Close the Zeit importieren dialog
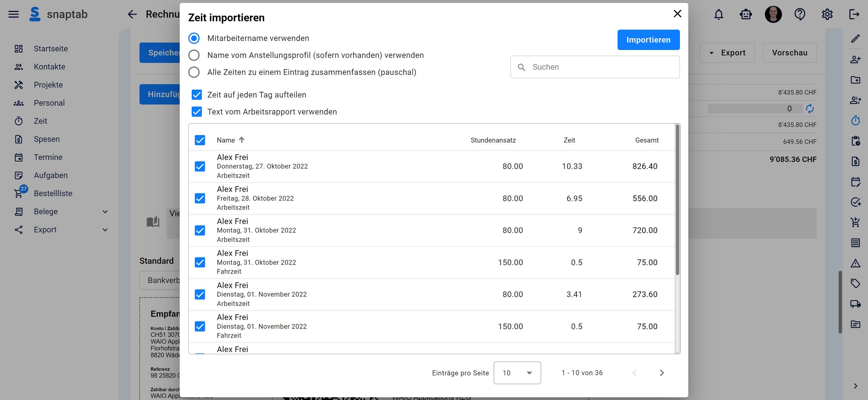This screenshot has width=868, height=400. click(x=677, y=14)
